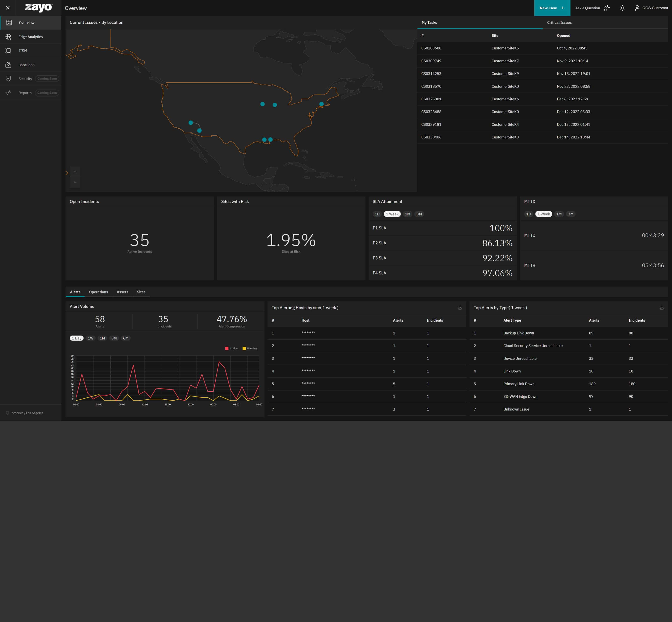Toggle the light/dark theme sun icon
Viewport: 672px width, 622px height.
[623, 8]
